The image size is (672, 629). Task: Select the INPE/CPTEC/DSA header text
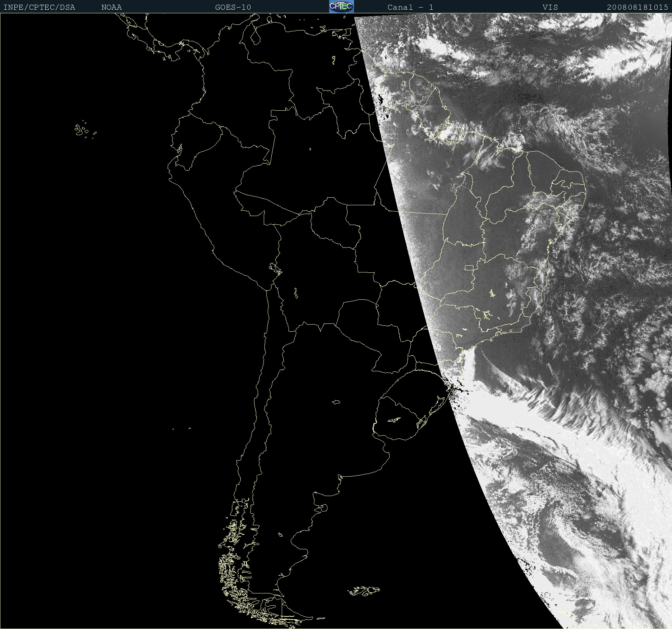39,7
